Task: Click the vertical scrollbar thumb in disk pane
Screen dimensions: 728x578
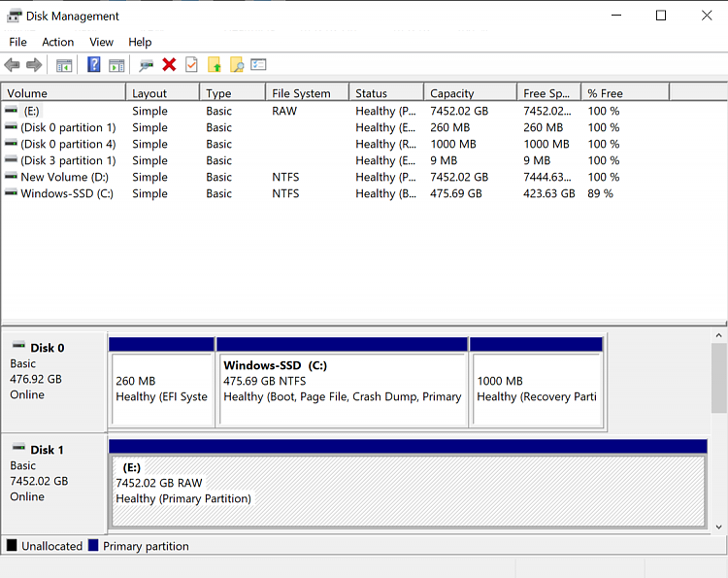Action: [718, 378]
